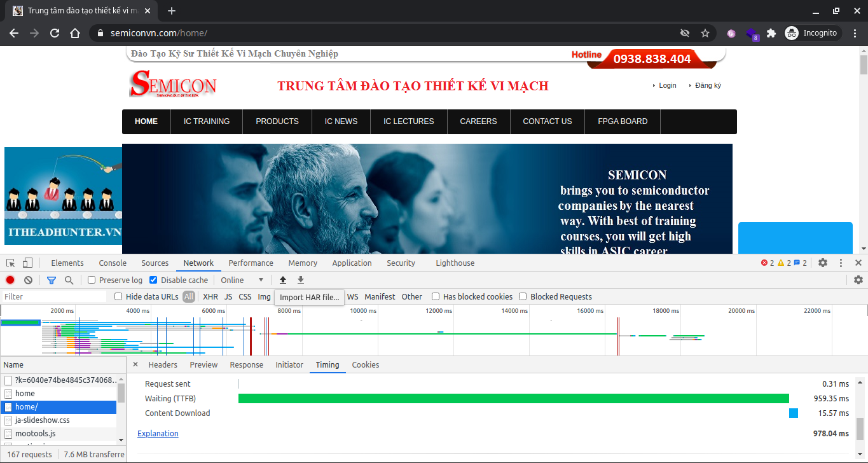This screenshot has height=463, width=868.
Task: Click the red error count indicator
Action: pyautogui.click(x=768, y=263)
